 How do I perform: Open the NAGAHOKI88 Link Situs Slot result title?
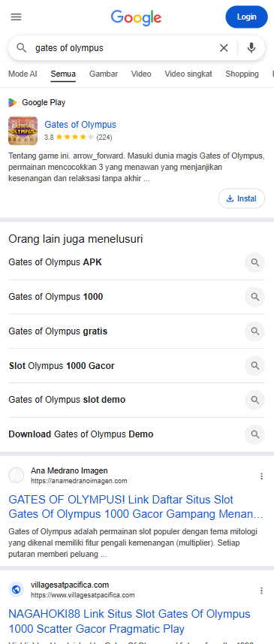[129, 621]
